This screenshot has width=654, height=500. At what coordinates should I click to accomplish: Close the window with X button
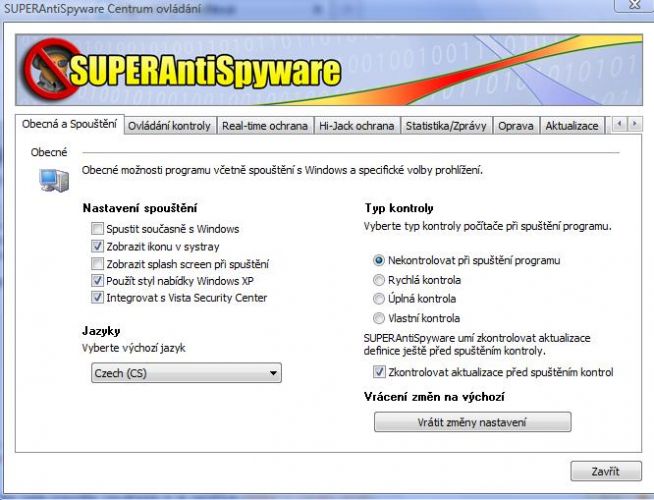pos(634,5)
